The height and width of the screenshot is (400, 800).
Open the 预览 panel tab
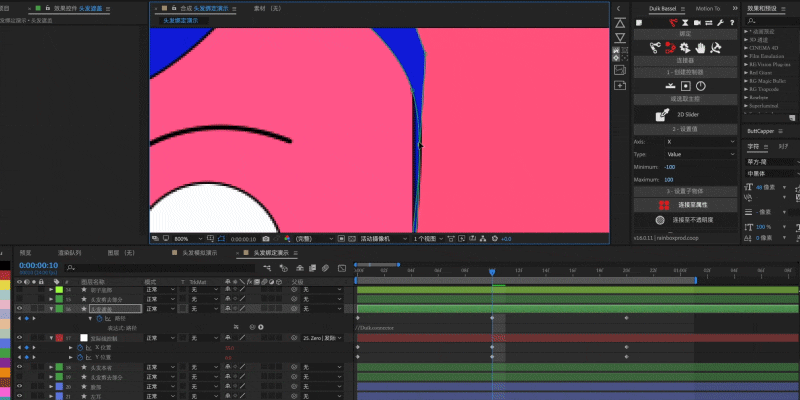[x=25, y=253]
